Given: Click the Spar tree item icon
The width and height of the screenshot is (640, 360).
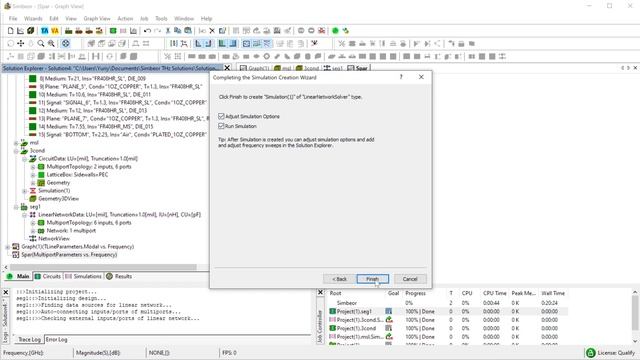Looking at the screenshot, I should pyautogui.click(x=16, y=255).
